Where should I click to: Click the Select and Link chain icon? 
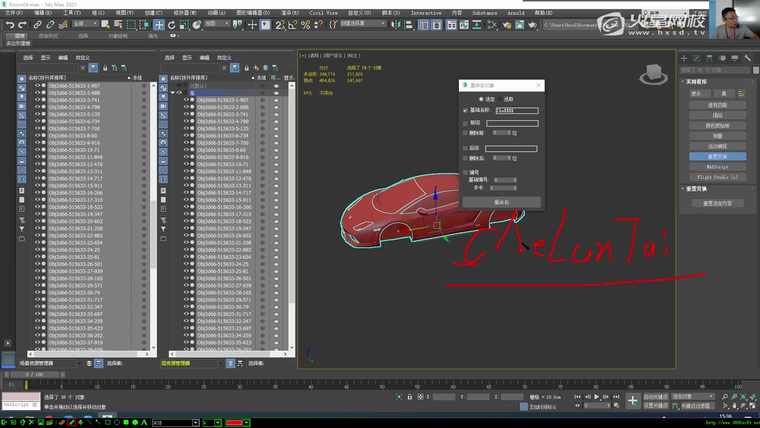[39, 24]
